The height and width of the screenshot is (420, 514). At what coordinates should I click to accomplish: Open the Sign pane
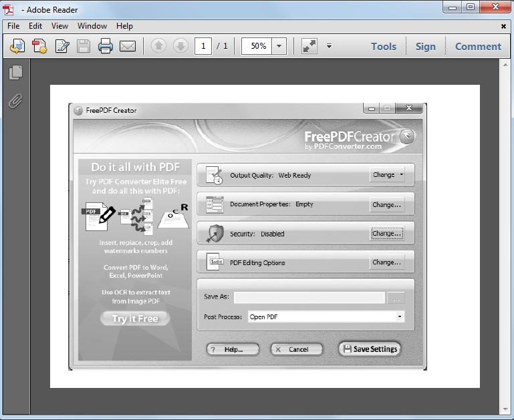pos(426,47)
